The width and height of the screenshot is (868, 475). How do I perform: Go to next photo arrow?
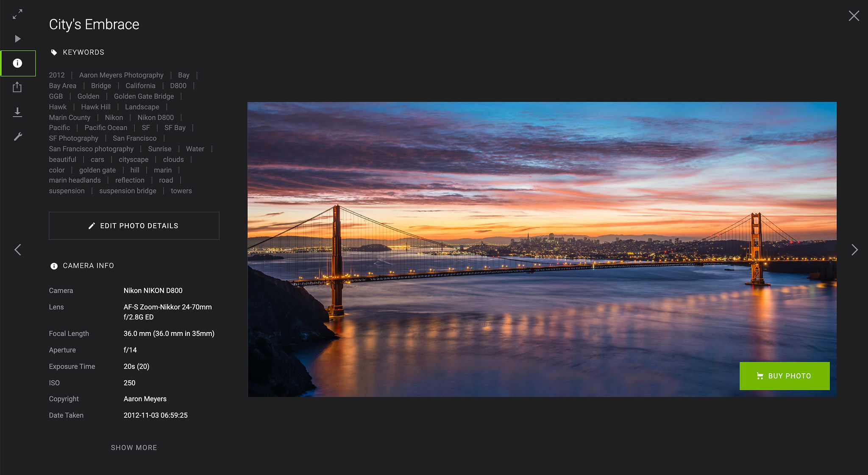pos(854,250)
